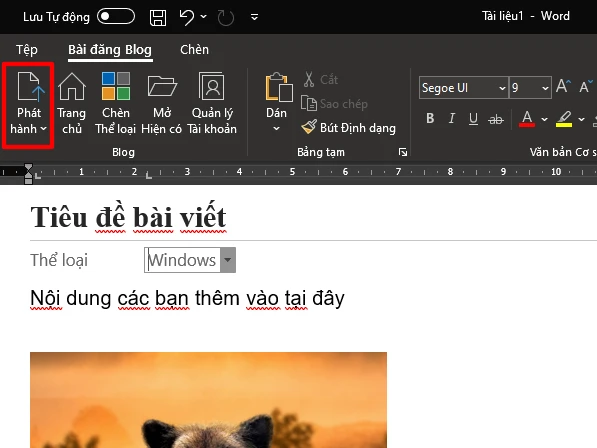Click the Save floppy disk icon

pyautogui.click(x=158, y=18)
